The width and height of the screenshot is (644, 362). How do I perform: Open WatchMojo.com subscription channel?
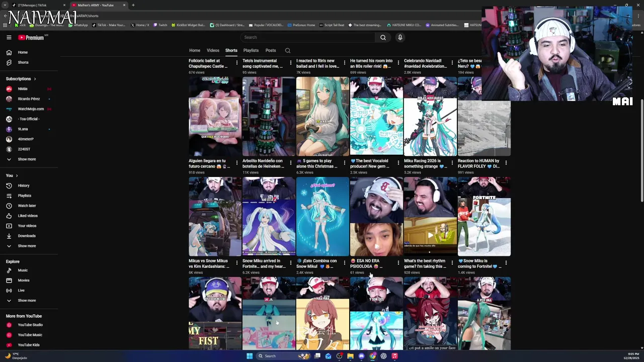pos(30,109)
